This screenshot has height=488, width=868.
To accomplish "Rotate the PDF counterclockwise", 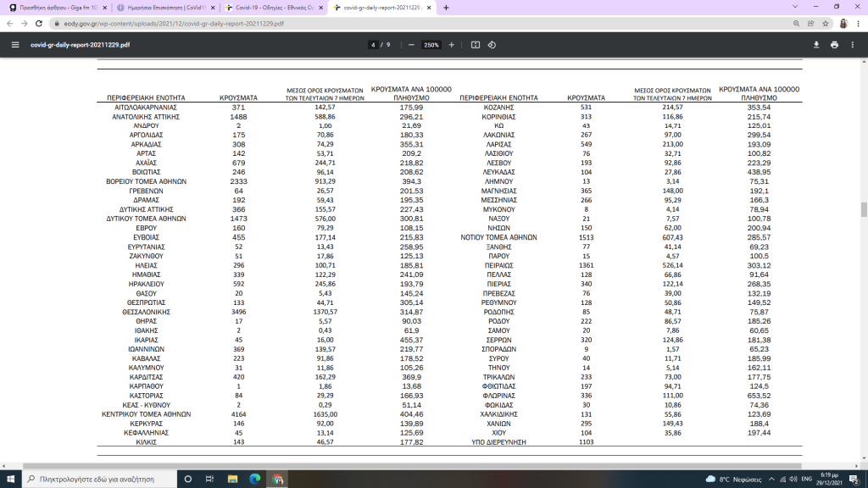I will click(492, 45).
